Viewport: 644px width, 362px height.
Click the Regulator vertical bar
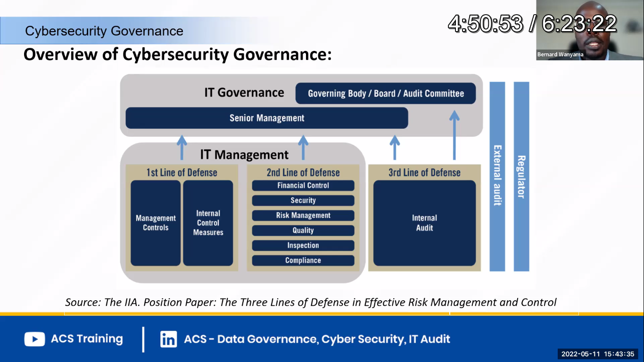pos(521,176)
